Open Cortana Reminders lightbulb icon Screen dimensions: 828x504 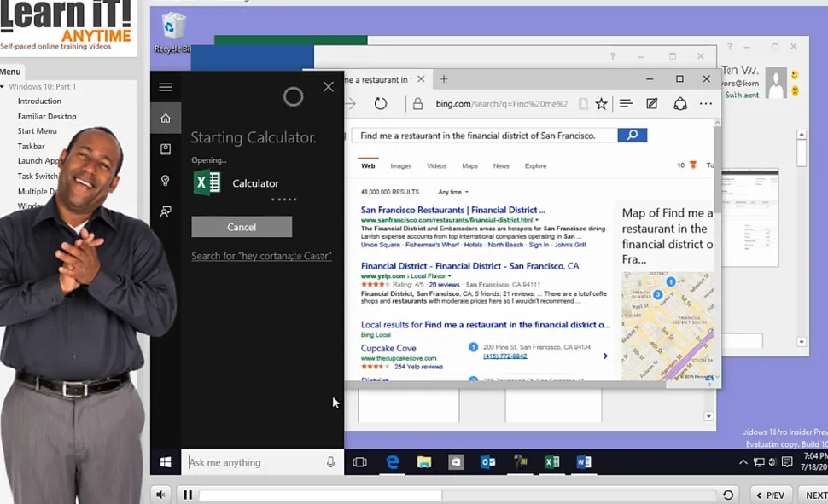(166, 181)
